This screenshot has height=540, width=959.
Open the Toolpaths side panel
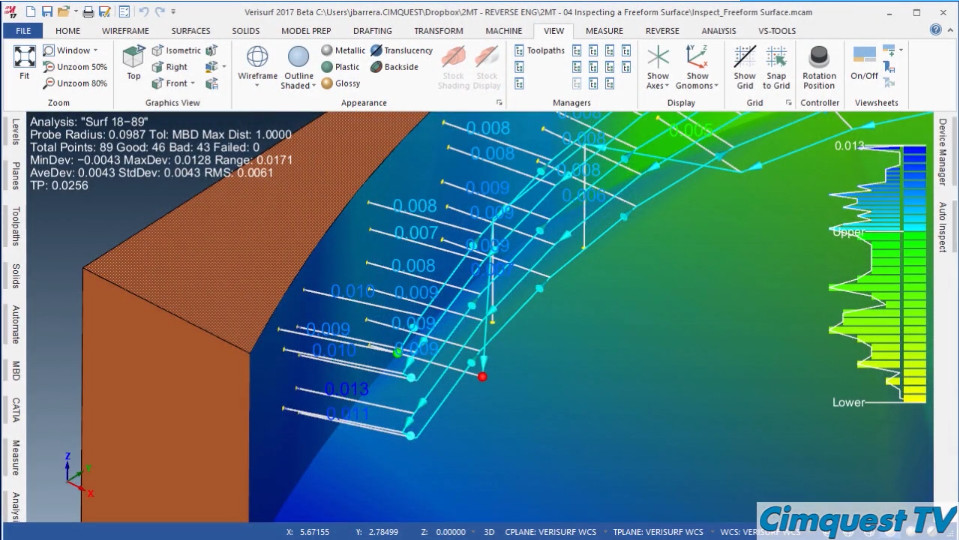coord(15,226)
